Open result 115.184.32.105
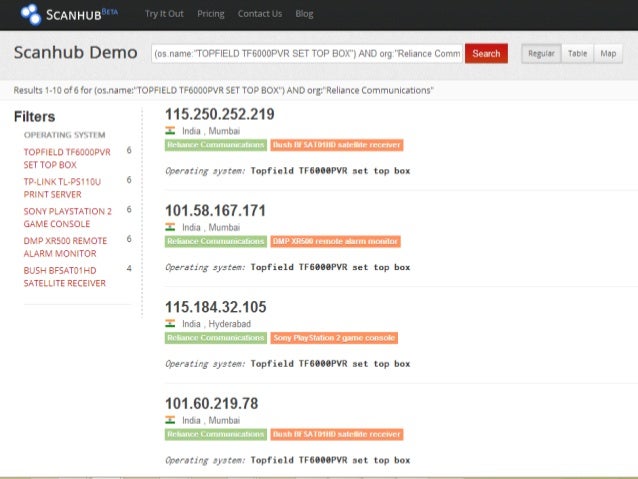 [216, 307]
